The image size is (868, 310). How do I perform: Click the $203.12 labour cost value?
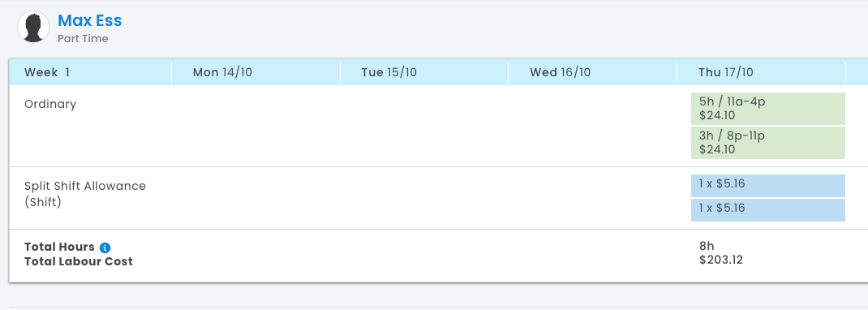click(x=721, y=260)
